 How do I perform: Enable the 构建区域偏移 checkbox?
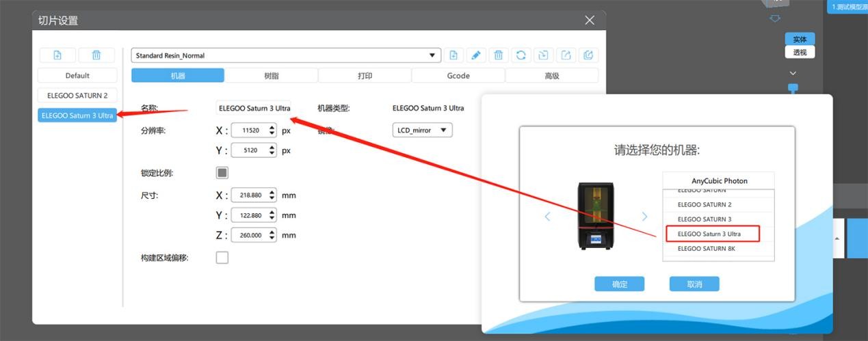pos(222,258)
